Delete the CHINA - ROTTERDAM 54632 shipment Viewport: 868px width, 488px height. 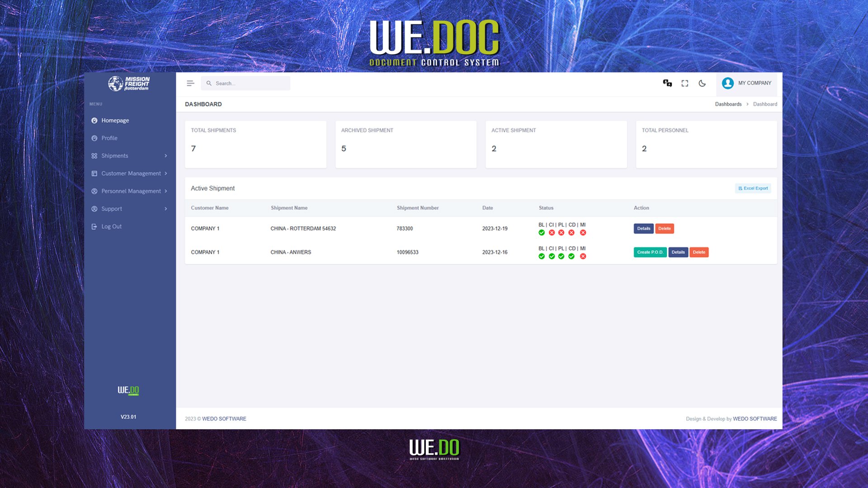pos(665,229)
